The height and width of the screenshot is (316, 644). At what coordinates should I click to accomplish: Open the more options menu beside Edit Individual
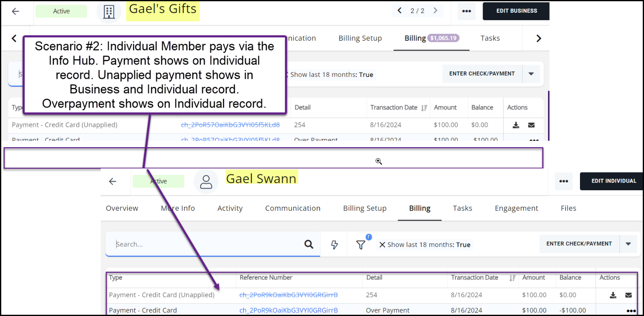point(564,181)
